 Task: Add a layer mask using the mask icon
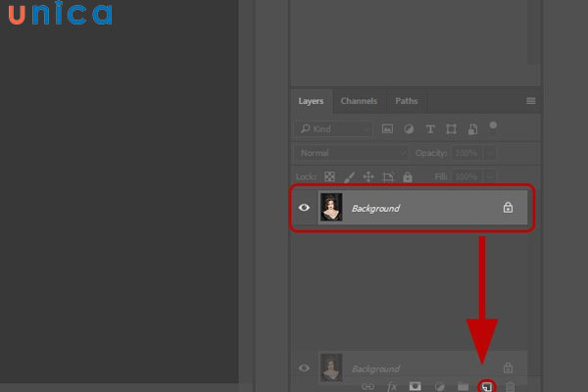pyautogui.click(x=415, y=386)
